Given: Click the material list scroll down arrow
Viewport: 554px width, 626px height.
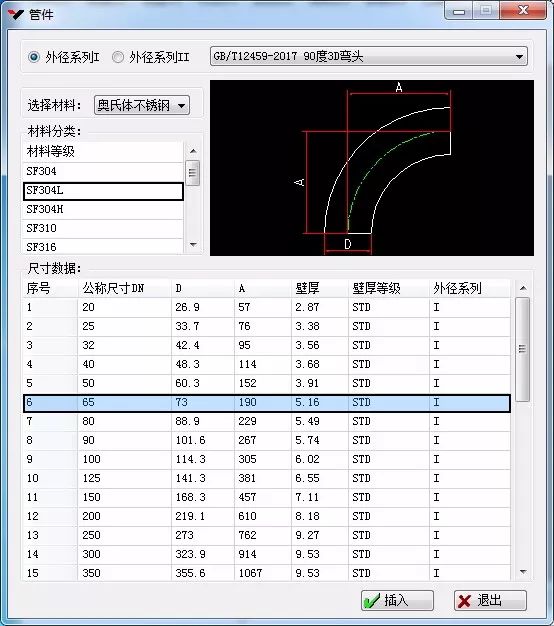Looking at the screenshot, I should [193, 244].
